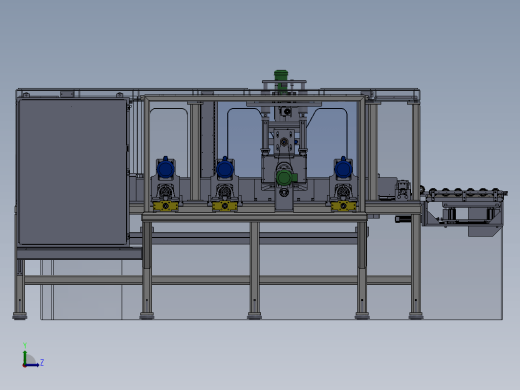Click the green Y axis of the triad
520x390 pixels.
[25, 357]
